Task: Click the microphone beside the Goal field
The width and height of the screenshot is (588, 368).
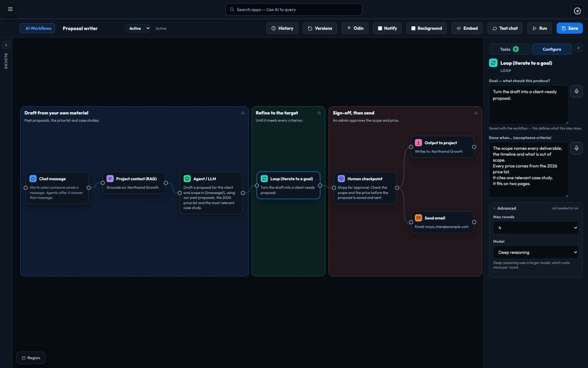Action: point(576,91)
